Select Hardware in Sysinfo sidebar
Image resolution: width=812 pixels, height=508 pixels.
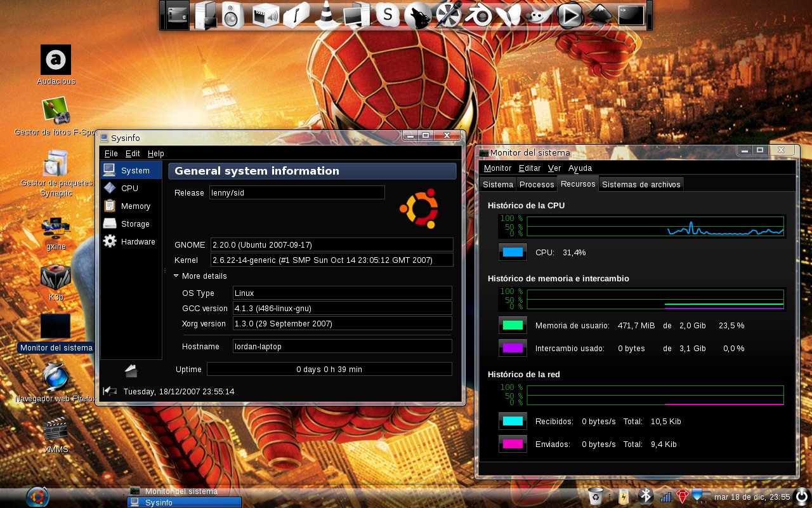(131, 241)
